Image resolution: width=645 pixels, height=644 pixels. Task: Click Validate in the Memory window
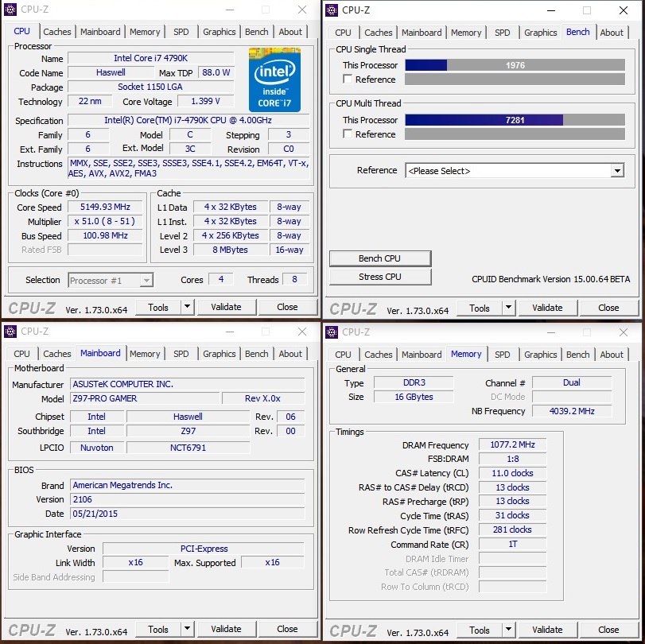pos(547,630)
